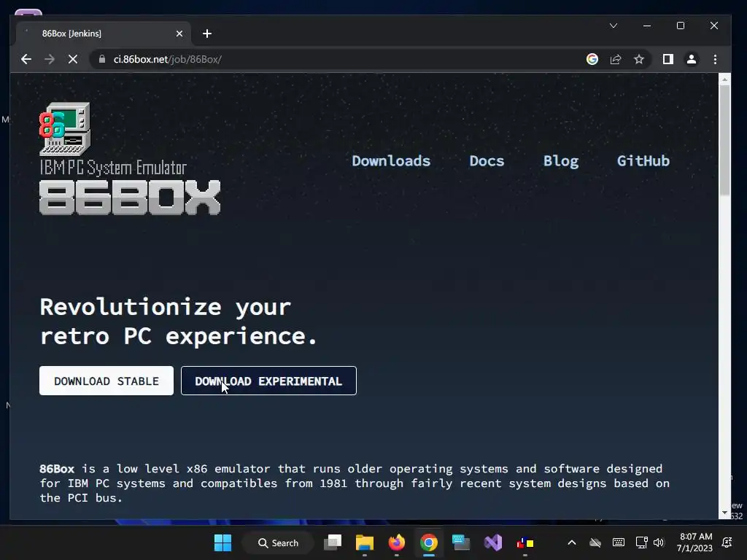Click the 86Box computer logo image
Image resolution: width=747 pixels, height=560 pixels.
tap(65, 128)
